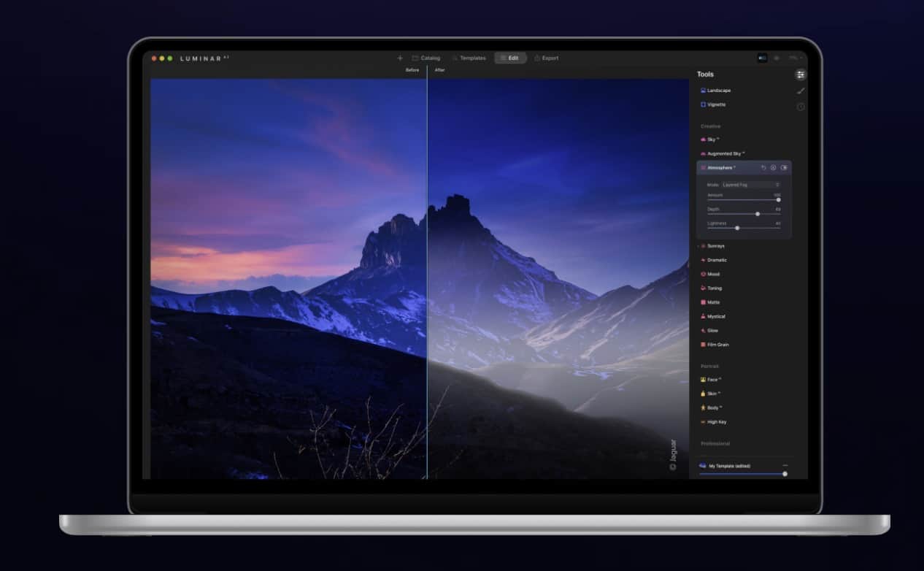Toggle Atmosphere tool visibility switch
Screen dimensions: 924x571
click(784, 168)
